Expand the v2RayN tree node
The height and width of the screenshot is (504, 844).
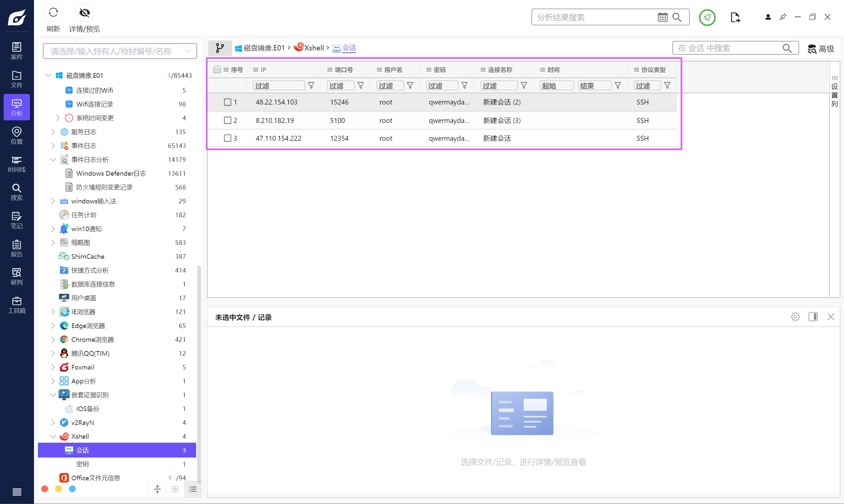(53, 422)
